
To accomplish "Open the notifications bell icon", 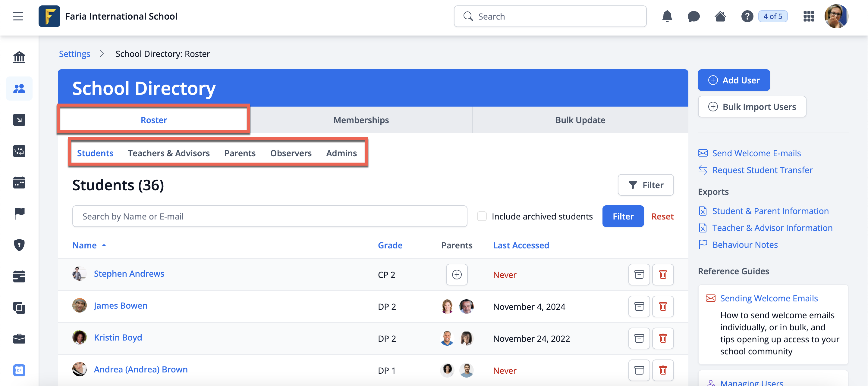I will pos(667,16).
